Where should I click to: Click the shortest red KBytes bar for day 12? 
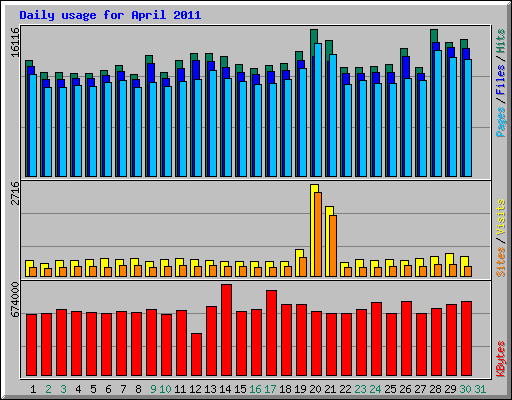196,354
